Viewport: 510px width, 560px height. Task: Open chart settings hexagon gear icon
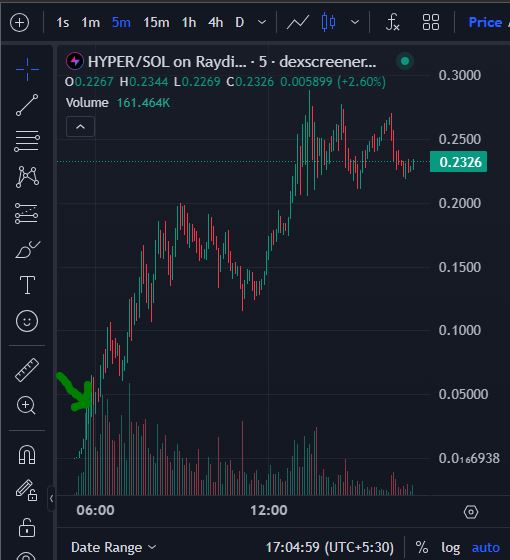click(471, 512)
